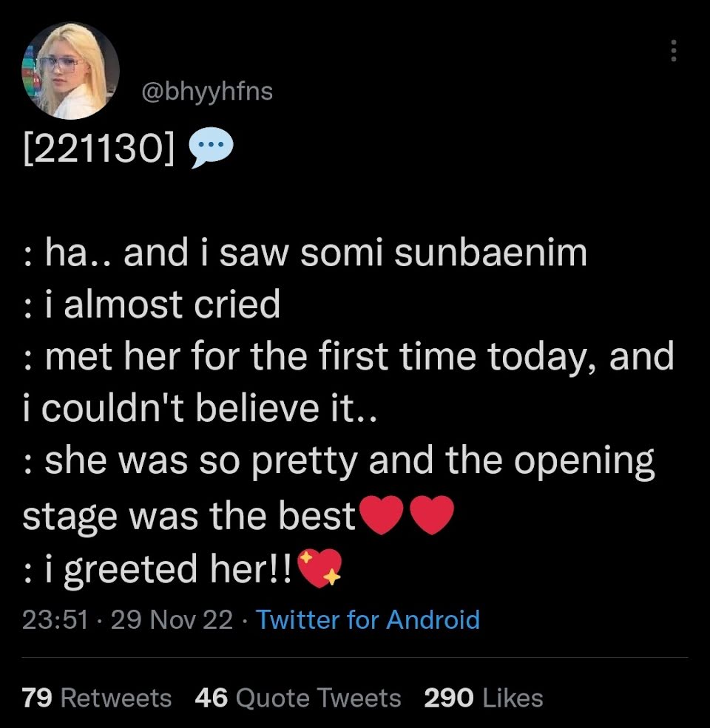710x728 pixels.
Task: Click the 'i greeted her!!' line
Action: [x=158, y=568]
